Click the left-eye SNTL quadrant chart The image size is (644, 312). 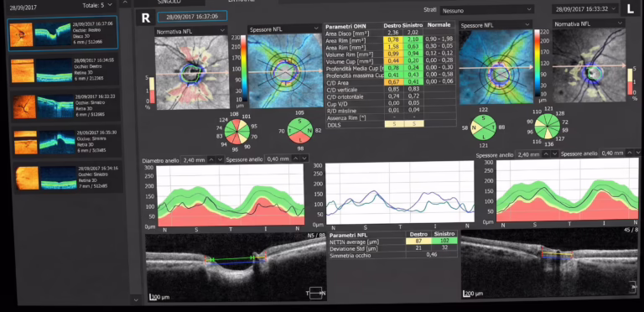pos(483,127)
